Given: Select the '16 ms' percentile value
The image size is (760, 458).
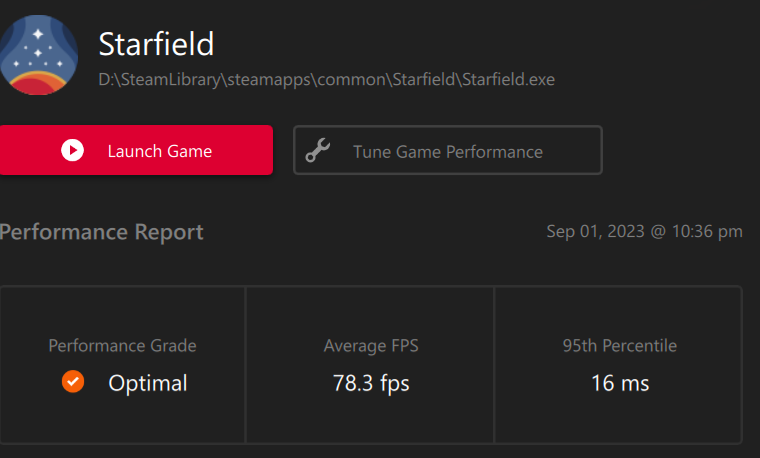Looking at the screenshot, I should (620, 383).
